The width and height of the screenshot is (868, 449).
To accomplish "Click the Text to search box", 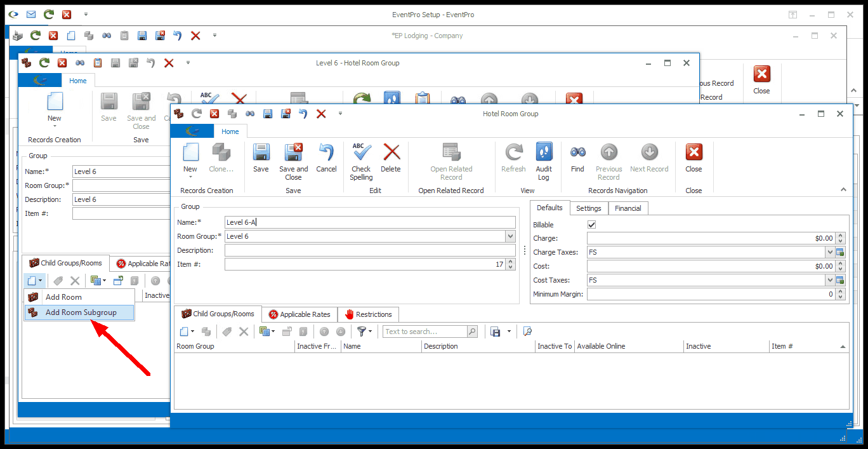I will pyautogui.click(x=425, y=332).
